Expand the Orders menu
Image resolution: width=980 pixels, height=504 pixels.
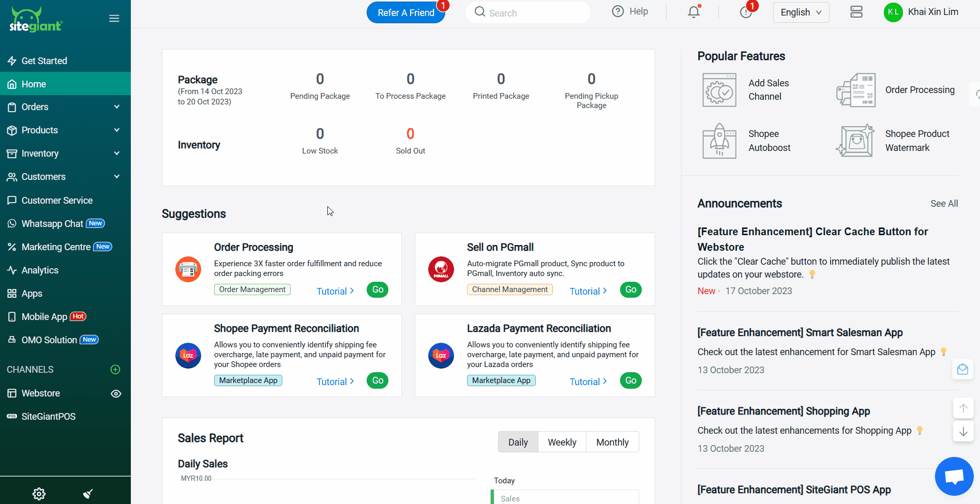pos(65,107)
